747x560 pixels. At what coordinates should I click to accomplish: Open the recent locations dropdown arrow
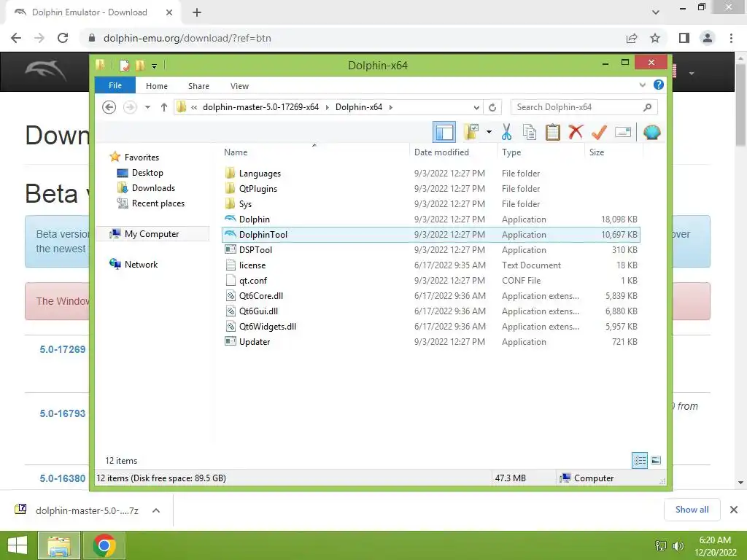[x=147, y=107]
